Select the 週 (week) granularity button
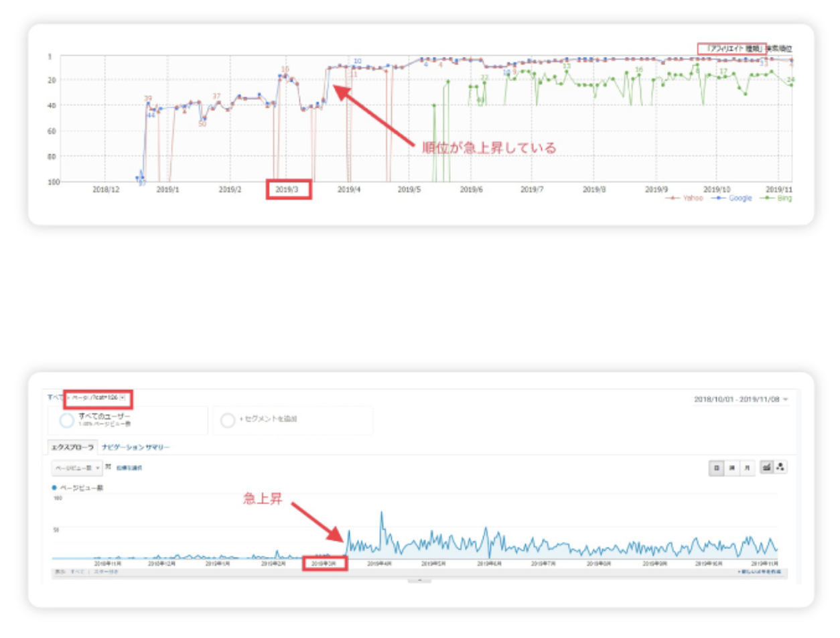Screen dimensions: 840x638 [x=732, y=467]
